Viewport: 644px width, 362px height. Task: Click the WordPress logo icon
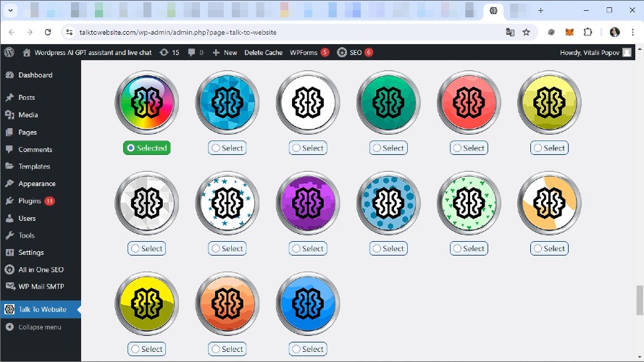[x=9, y=53]
